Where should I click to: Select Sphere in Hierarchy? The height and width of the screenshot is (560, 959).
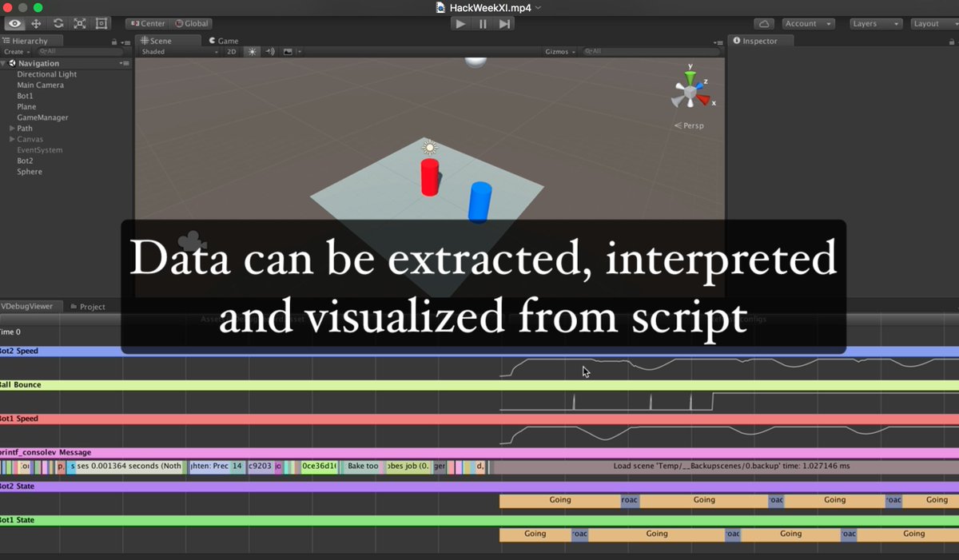point(30,172)
